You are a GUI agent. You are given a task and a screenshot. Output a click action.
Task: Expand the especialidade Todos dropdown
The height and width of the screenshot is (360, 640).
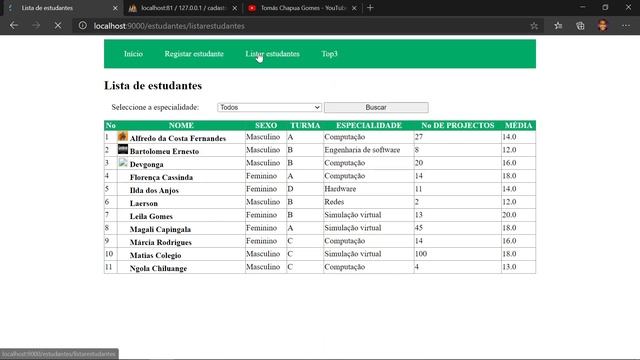(x=269, y=107)
